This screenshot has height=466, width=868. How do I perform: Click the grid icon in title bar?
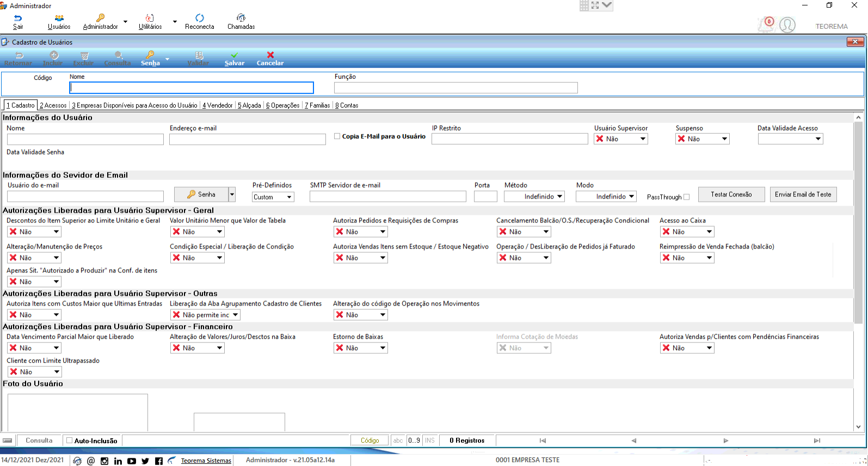pyautogui.click(x=584, y=5)
